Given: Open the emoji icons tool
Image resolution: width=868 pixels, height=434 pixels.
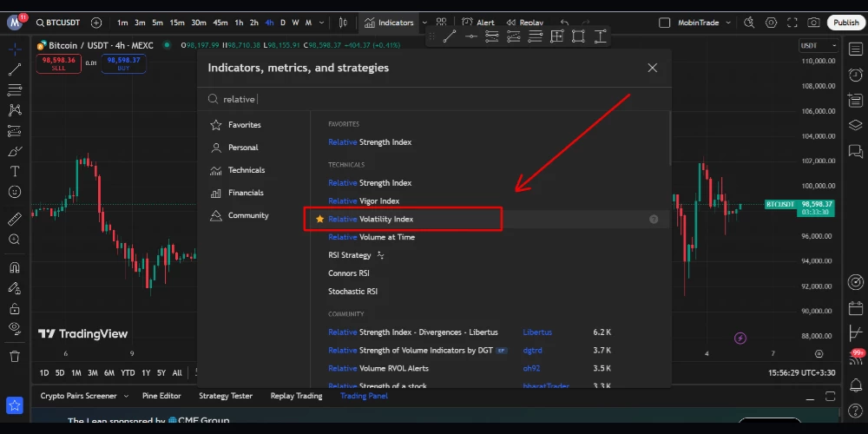Looking at the screenshot, I should pyautogui.click(x=15, y=192).
